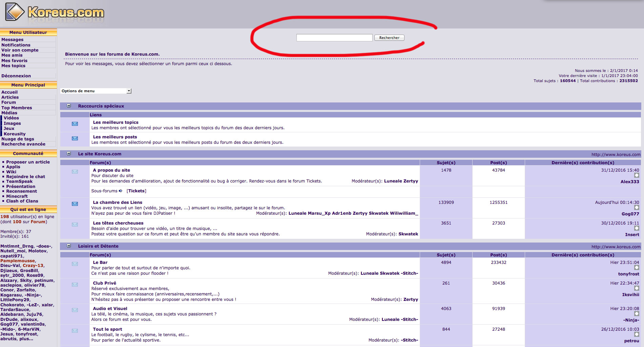Screen dimensions: 644x347
Task: Open last post icon above Alex333
Action: coord(637,175)
